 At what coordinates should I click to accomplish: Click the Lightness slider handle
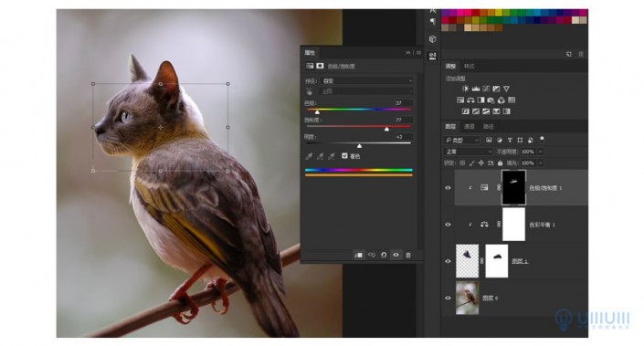coord(359,146)
